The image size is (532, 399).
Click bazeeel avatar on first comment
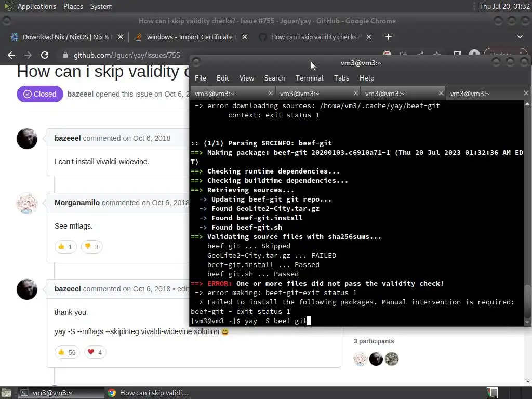click(x=27, y=138)
